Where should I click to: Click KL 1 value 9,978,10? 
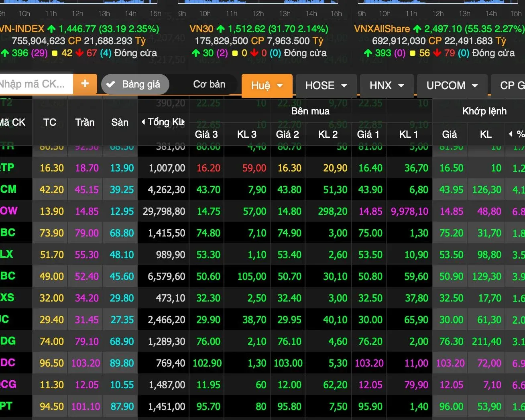pos(409,211)
